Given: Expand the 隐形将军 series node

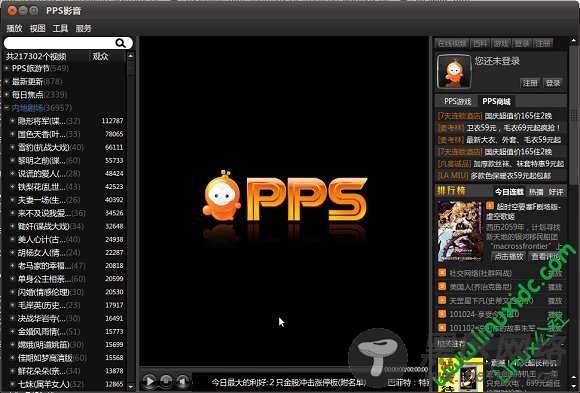Looking at the screenshot, I should pos(13,121).
